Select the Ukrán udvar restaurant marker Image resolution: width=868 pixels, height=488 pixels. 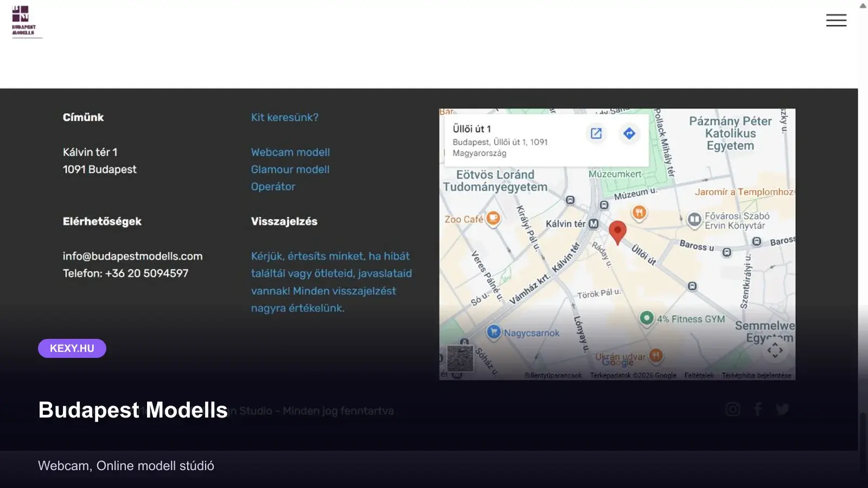point(656,355)
